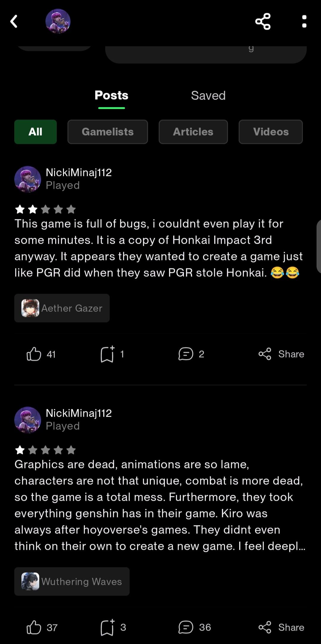321x644 pixels.
Task: Open the share icon in top bar
Action: (x=263, y=21)
